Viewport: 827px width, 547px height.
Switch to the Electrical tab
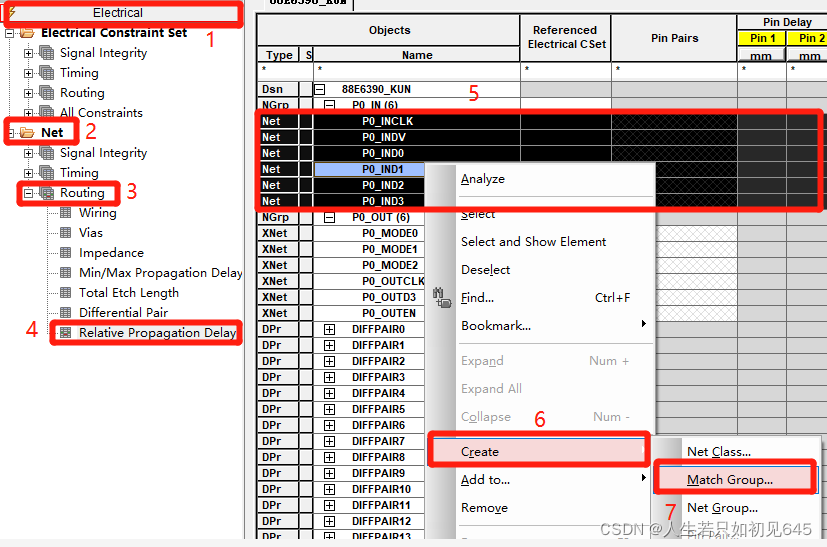tap(118, 13)
